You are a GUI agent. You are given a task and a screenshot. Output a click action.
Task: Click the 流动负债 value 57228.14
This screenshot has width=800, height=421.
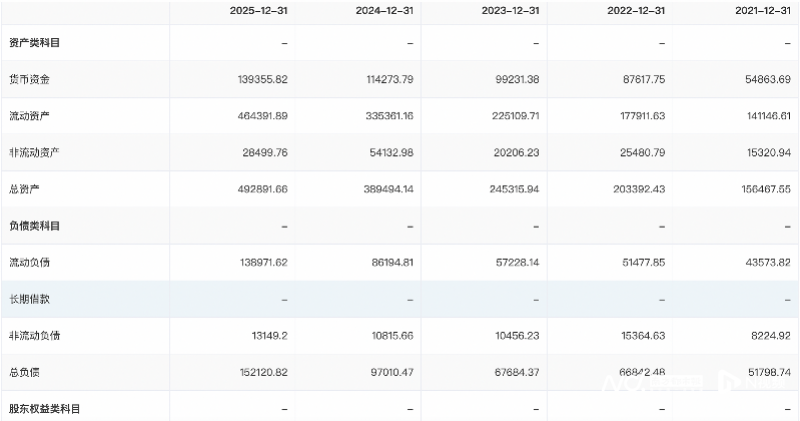click(511, 262)
